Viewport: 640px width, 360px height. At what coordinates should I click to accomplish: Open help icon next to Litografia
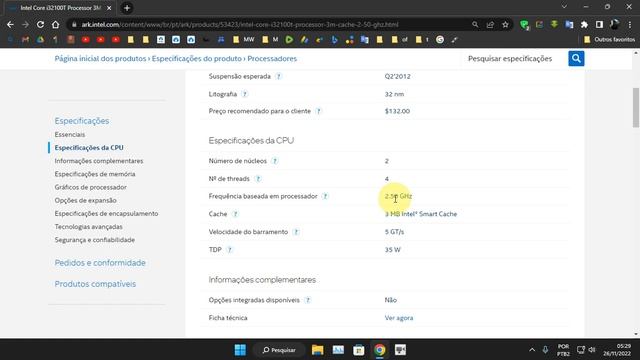[244, 94]
